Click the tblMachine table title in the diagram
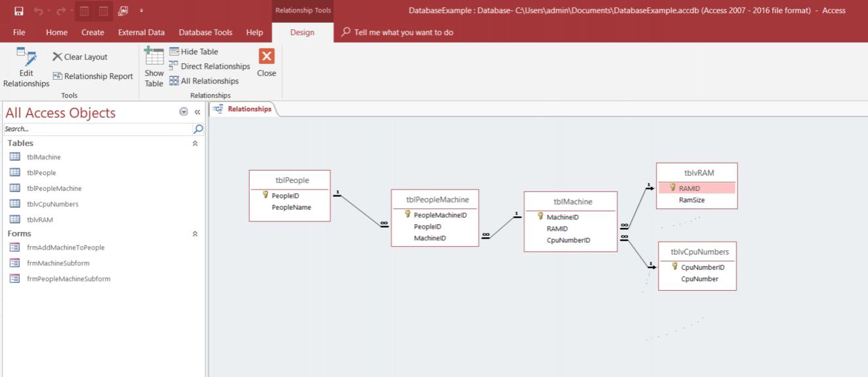 click(572, 202)
